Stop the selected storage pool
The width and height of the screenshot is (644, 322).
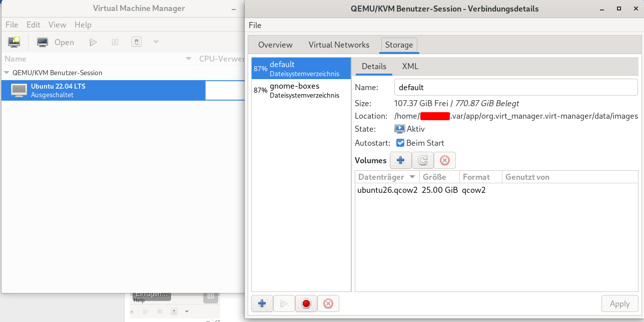click(306, 303)
